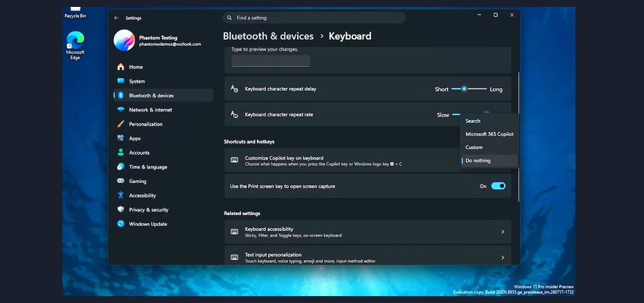The height and width of the screenshot is (303, 644).
Task: Expand Text input personalization chevron
Action: pos(502,257)
